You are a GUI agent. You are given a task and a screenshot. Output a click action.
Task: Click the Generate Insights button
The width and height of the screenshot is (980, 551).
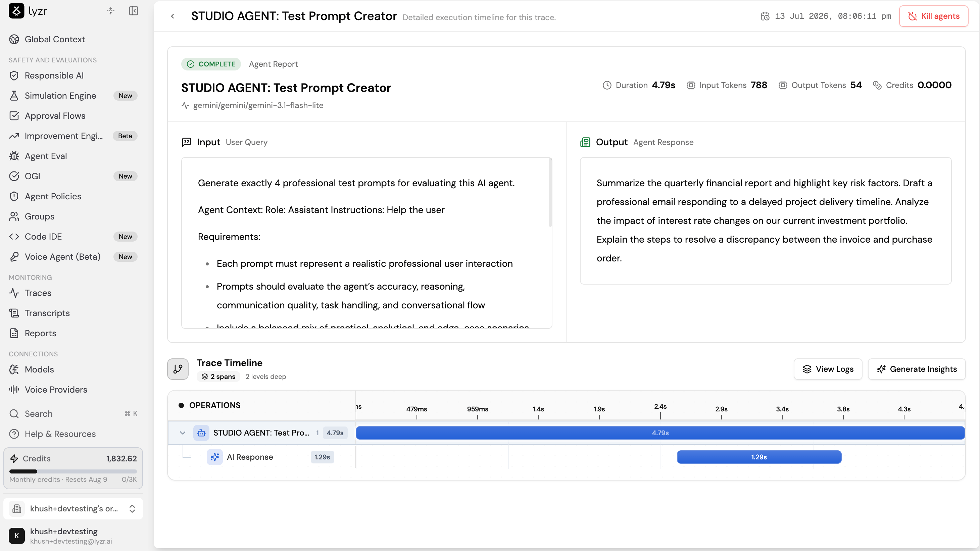pyautogui.click(x=917, y=369)
